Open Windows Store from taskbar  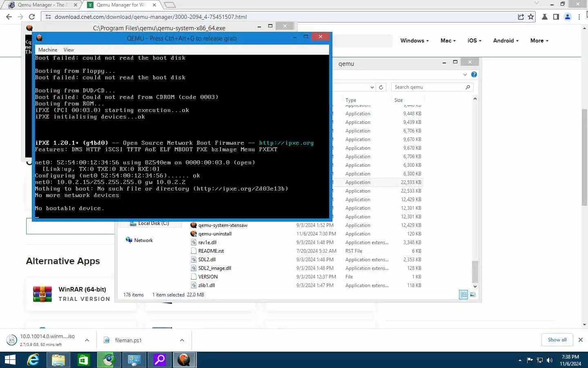point(83,360)
